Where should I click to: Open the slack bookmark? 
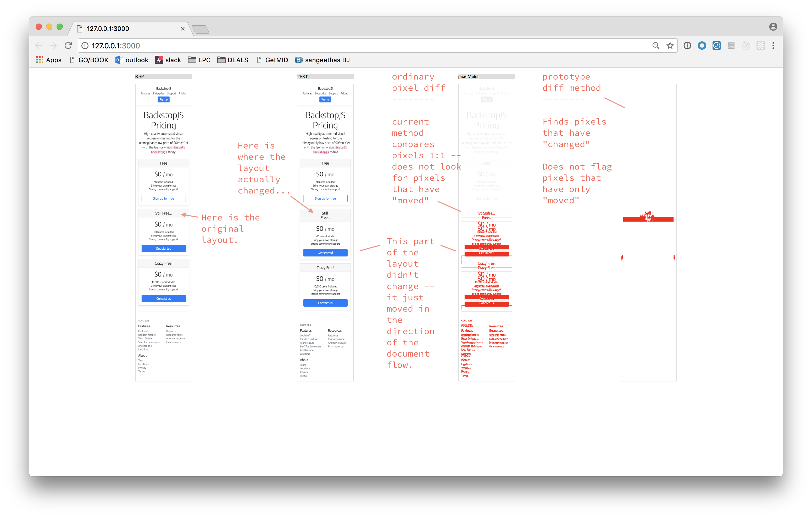pyautogui.click(x=168, y=60)
